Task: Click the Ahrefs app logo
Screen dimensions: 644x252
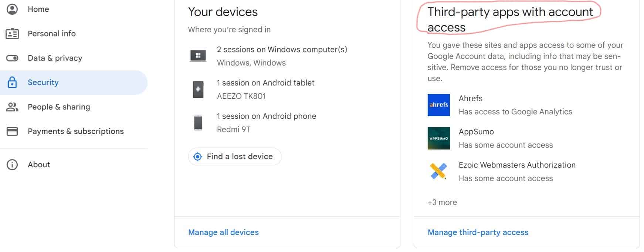Action: pyautogui.click(x=439, y=105)
